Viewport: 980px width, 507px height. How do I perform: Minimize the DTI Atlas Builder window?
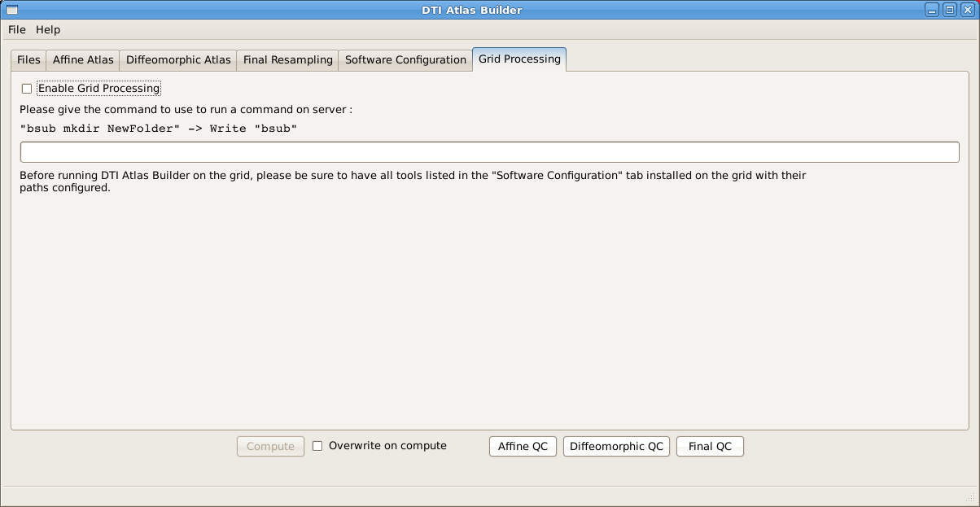(x=933, y=10)
